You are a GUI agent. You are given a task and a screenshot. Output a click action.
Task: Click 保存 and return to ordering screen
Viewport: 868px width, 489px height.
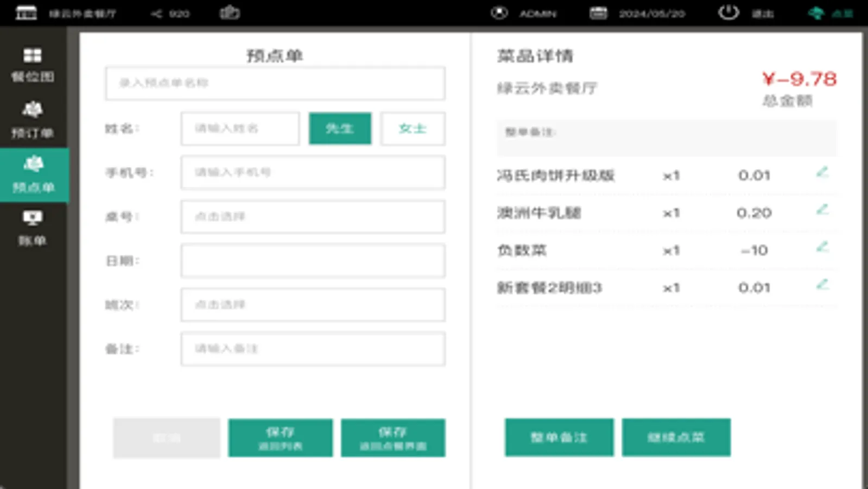pos(393,438)
